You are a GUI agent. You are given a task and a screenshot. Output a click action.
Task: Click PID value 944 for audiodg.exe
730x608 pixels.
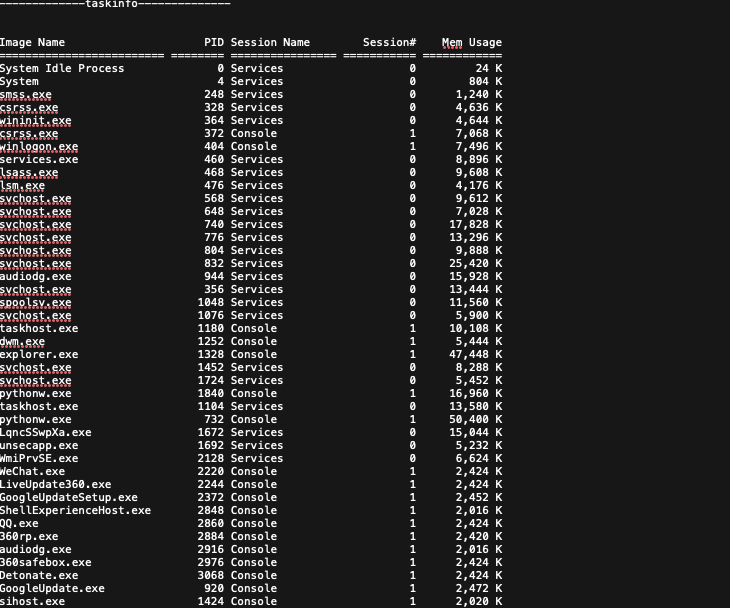(x=214, y=277)
